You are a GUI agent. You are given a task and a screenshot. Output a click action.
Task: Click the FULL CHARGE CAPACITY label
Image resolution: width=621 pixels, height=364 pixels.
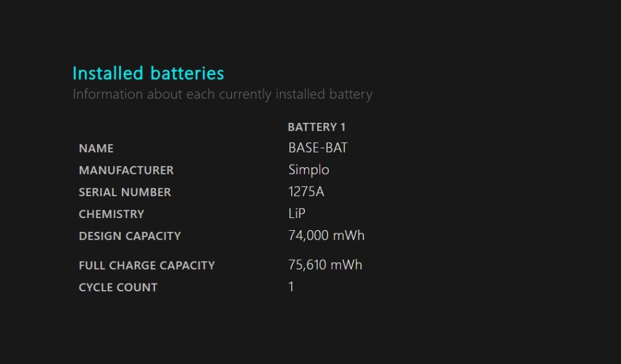point(147,265)
